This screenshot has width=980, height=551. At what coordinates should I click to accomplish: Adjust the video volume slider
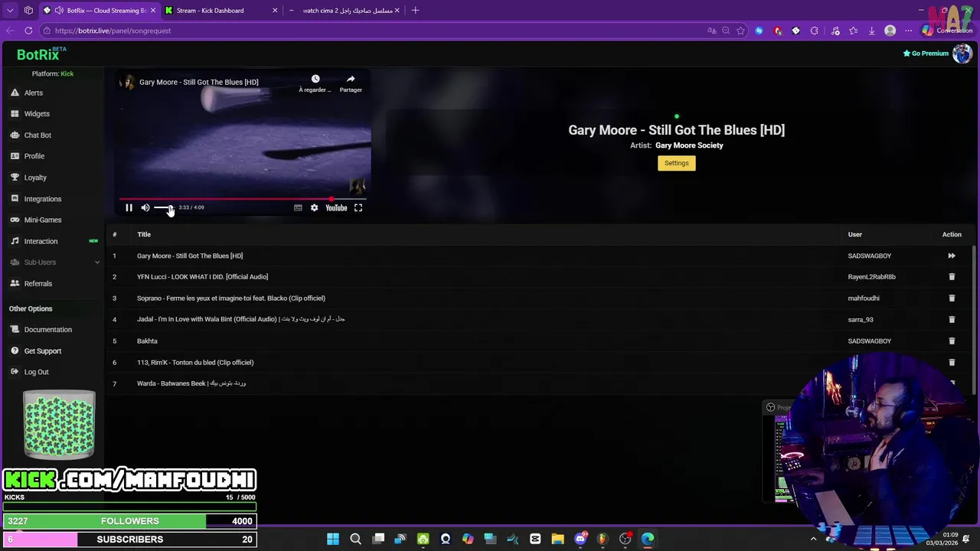(164, 208)
